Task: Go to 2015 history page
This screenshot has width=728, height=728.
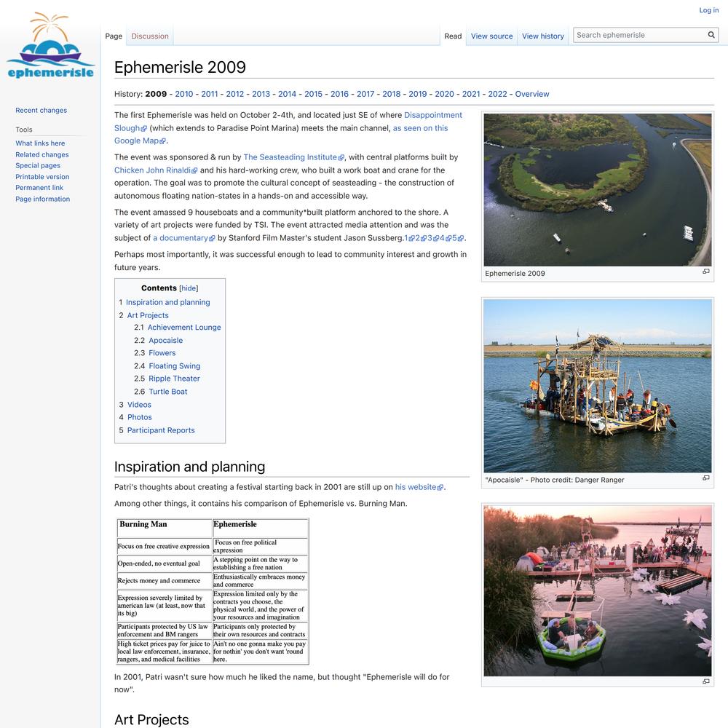Action: tap(313, 94)
